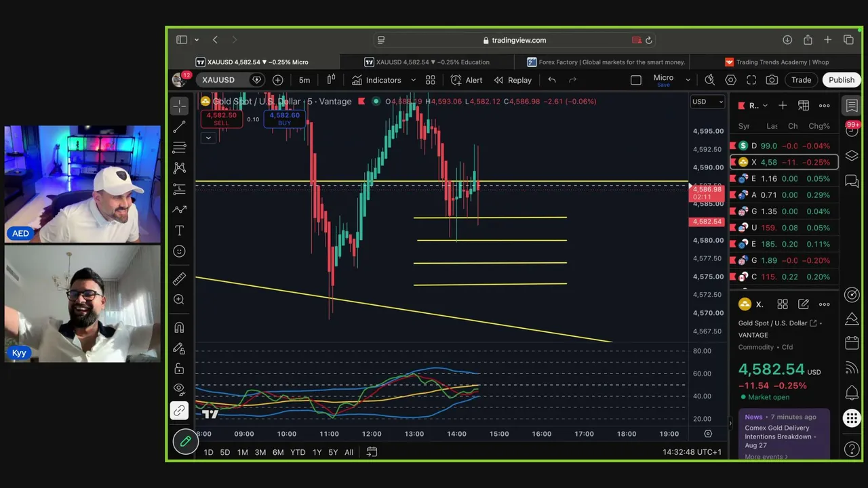
Task: Open the emoji icons tool
Action: 179,251
